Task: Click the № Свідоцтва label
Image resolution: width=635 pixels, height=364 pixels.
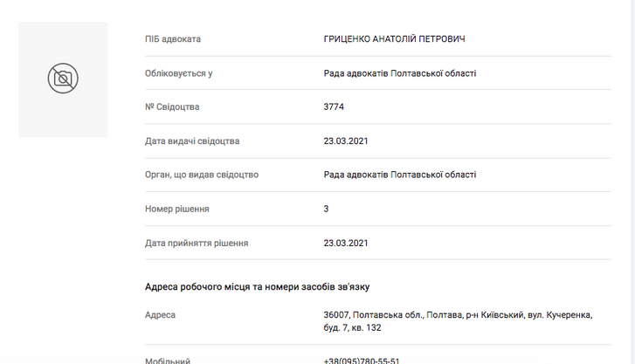Action: tap(172, 106)
